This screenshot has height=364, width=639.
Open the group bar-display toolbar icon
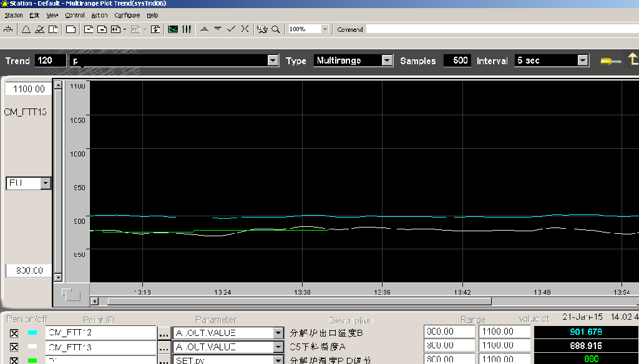187,29
